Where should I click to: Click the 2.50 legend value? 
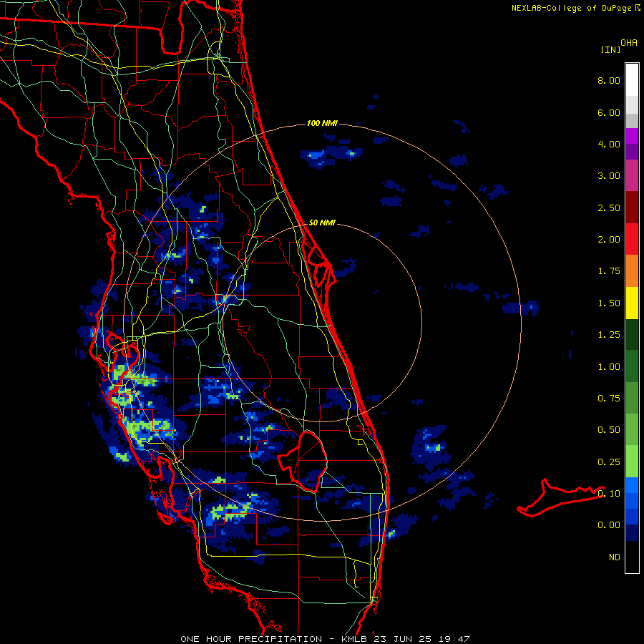(x=609, y=208)
